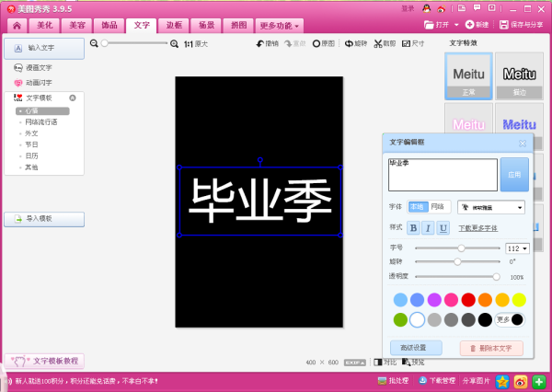
Task: Toggle underline U style
Action: click(443, 228)
